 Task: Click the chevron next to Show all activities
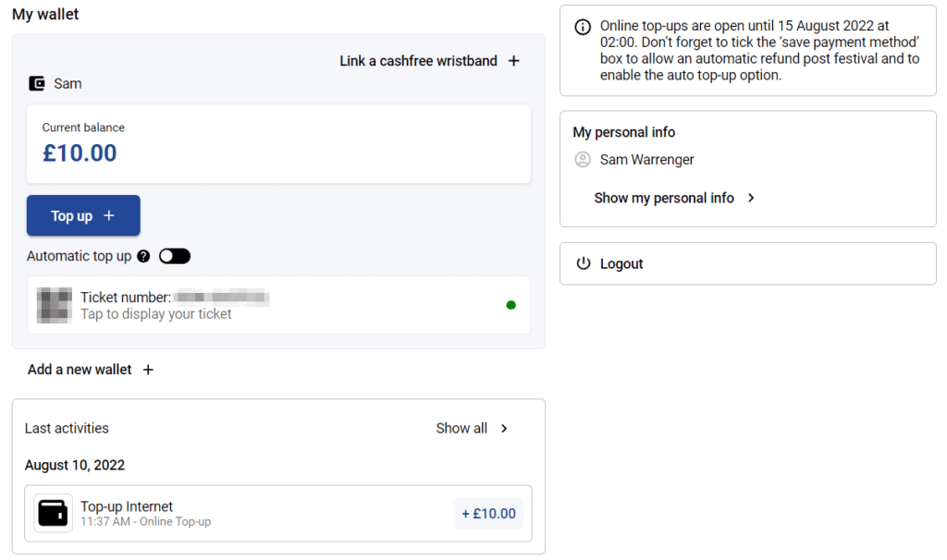click(504, 429)
